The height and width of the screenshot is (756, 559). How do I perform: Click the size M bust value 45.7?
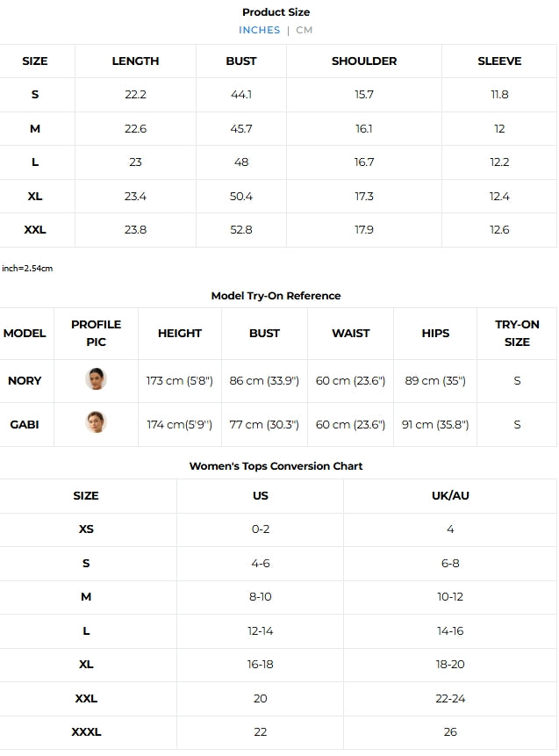click(x=241, y=129)
